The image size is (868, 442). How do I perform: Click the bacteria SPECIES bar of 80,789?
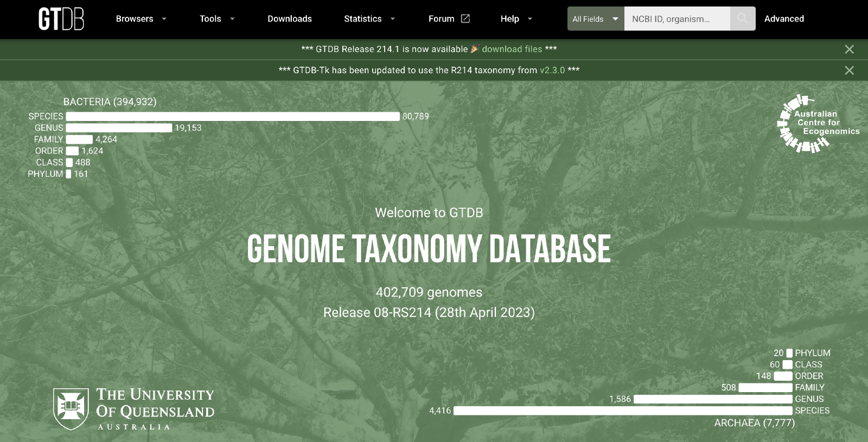(x=232, y=117)
